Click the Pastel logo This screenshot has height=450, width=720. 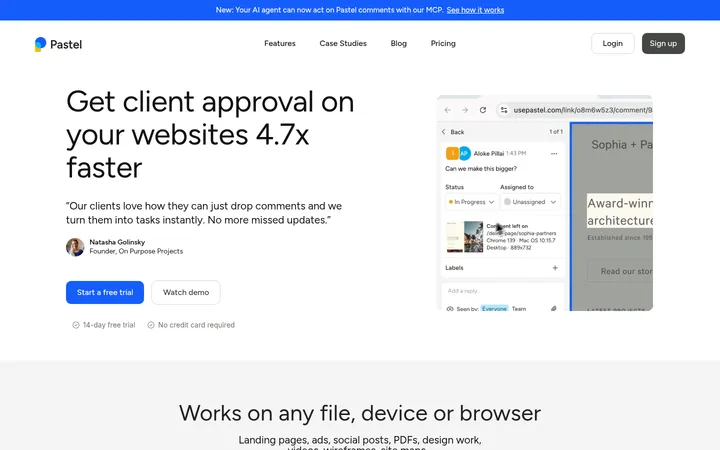58,44
